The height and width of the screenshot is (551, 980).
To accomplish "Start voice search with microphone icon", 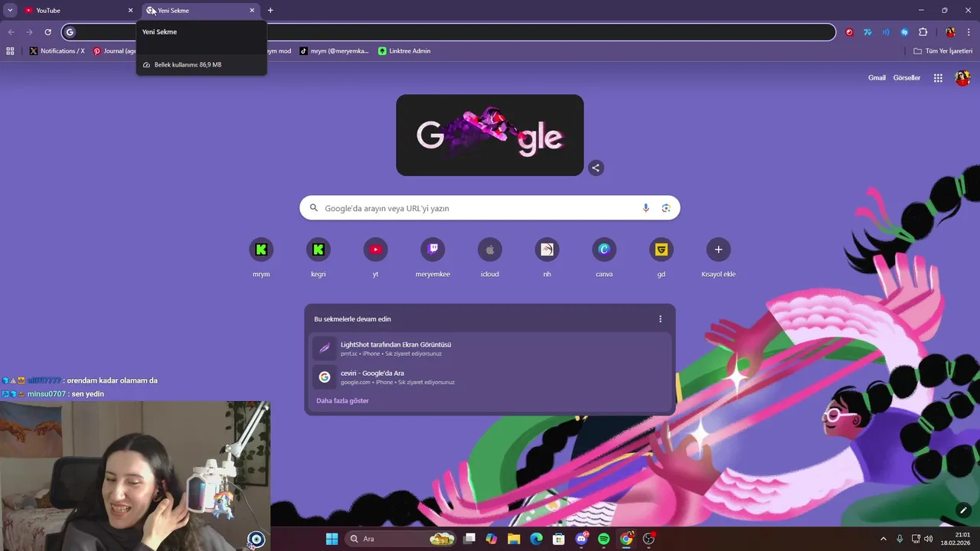I will (645, 208).
